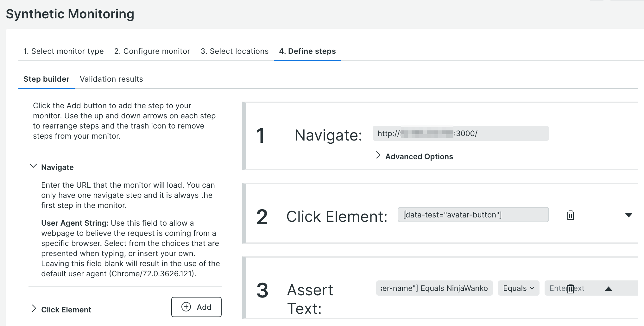
Task: Open the Define steps tab
Action: click(307, 51)
